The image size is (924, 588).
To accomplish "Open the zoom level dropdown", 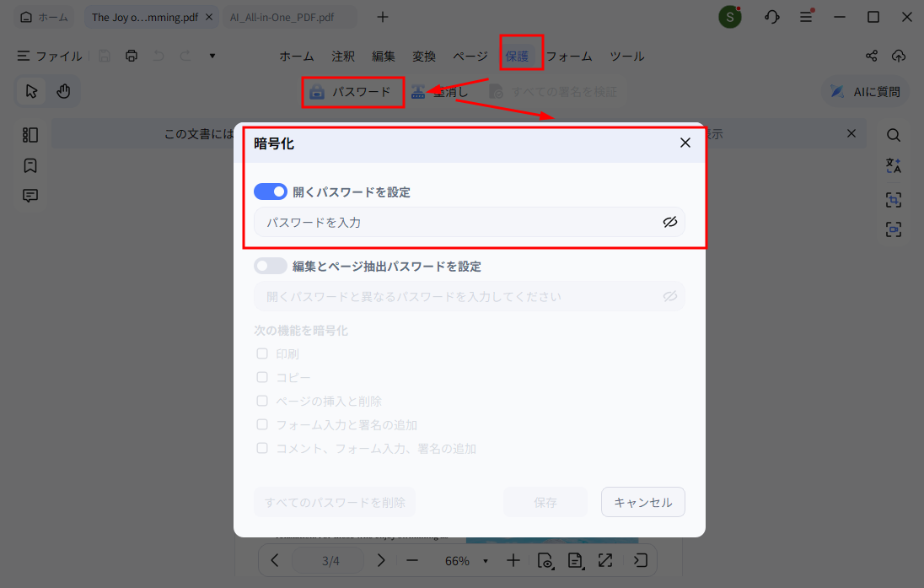I will point(485,560).
